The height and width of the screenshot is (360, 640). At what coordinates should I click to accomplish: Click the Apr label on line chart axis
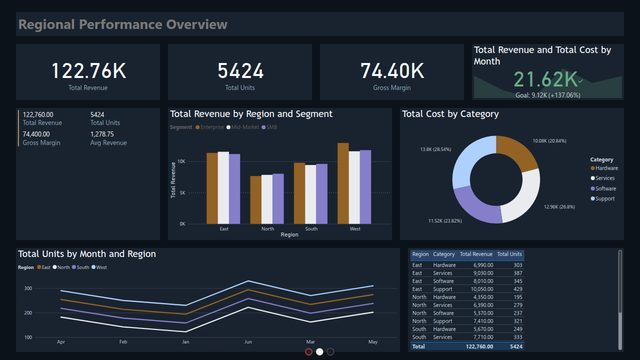61,342
